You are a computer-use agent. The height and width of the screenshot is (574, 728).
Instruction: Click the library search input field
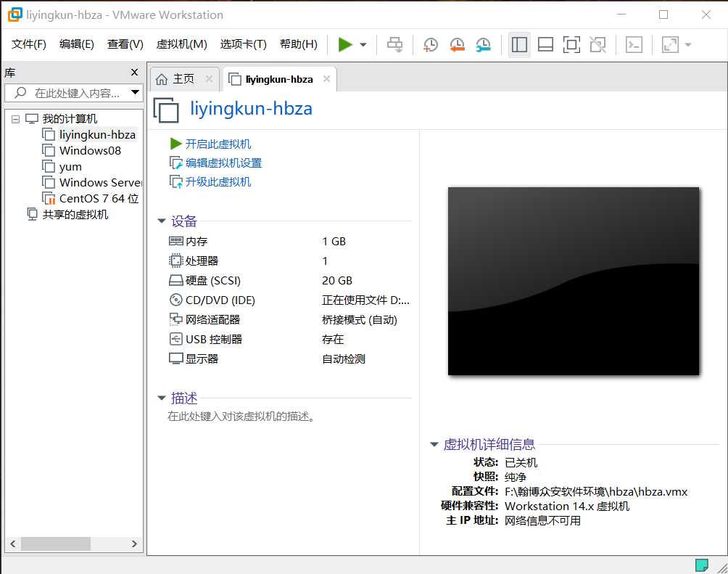76,93
